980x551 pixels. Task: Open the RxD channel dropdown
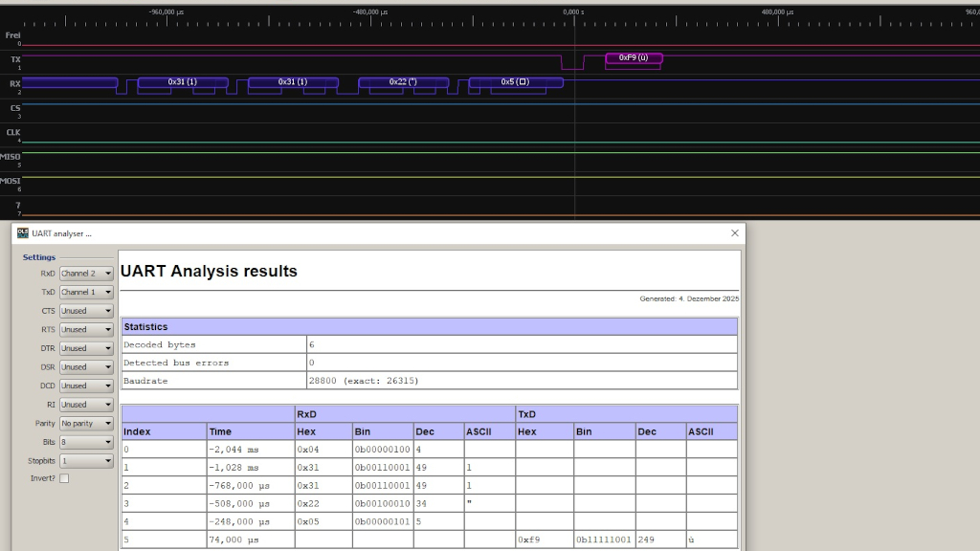pyautogui.click(x=86, y=274)
